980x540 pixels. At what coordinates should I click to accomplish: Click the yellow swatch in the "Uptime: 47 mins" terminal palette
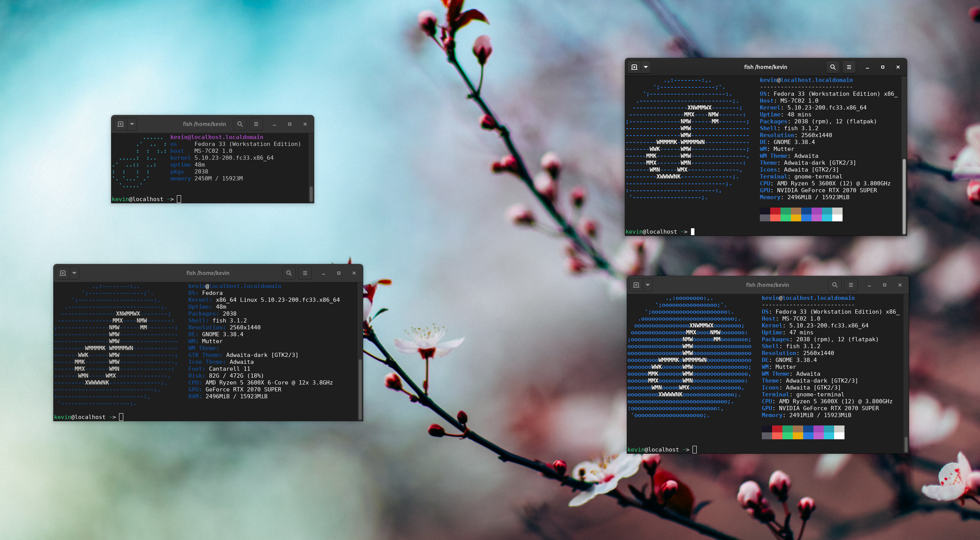point(798,436)
